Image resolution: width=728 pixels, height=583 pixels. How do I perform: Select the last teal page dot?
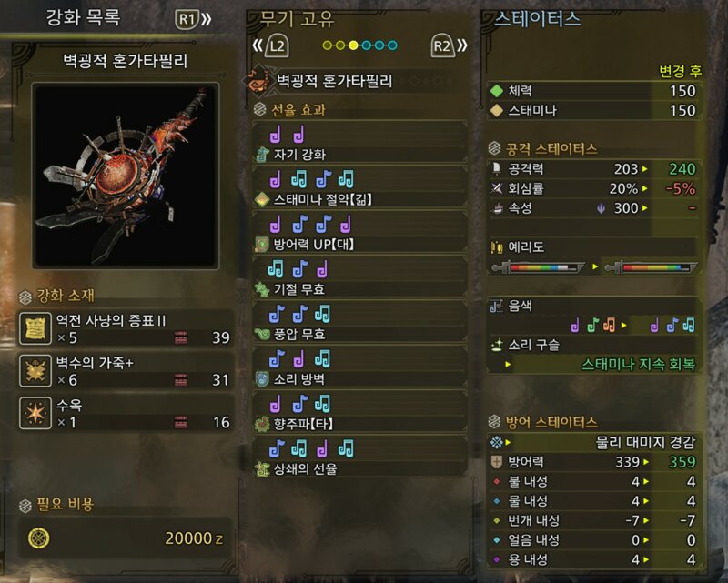(392, 45)
